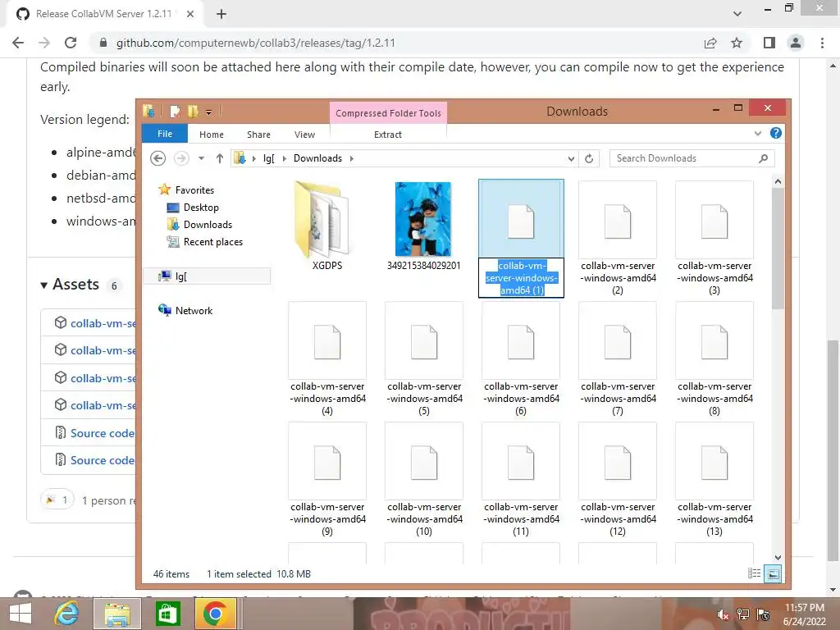The image size is (840, 630).
Task: Refresh the Downloads folder view
Action: point(589,158)
